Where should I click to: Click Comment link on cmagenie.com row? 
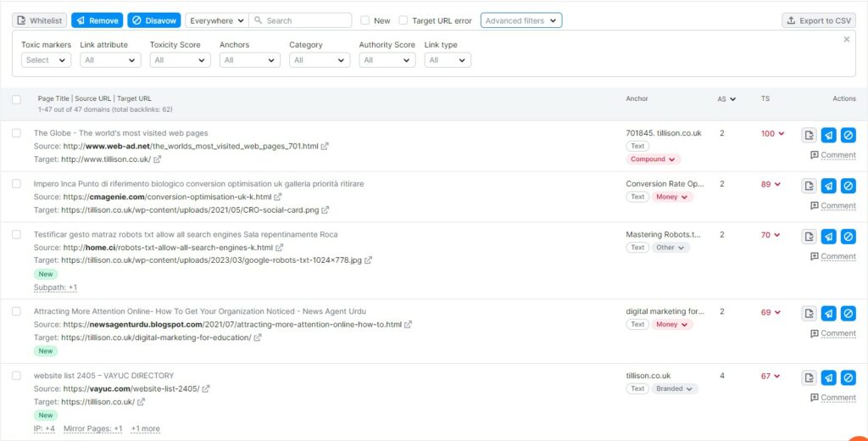click(x=832, y=206)
